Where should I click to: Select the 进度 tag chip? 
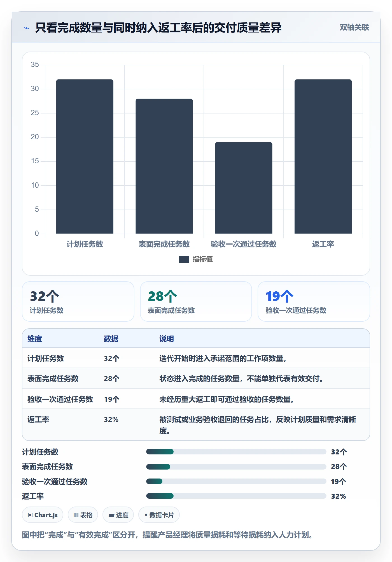tap(118, 515)
